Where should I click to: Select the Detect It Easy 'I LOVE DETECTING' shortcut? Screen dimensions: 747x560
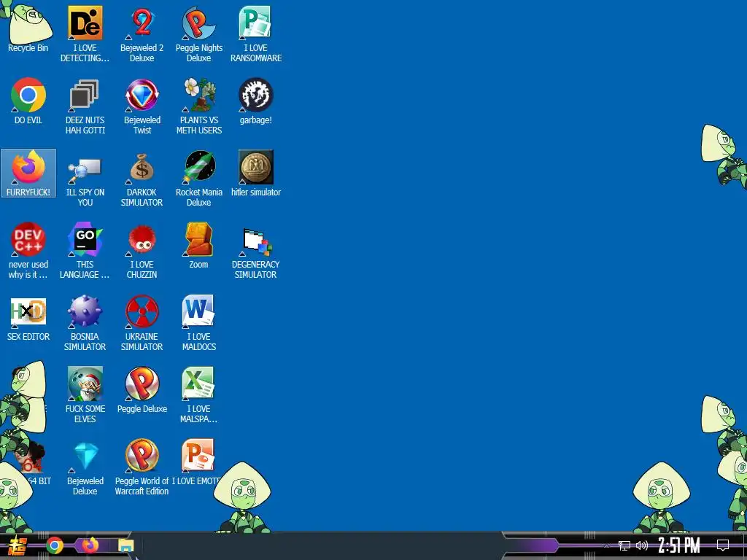coord(85,34)
